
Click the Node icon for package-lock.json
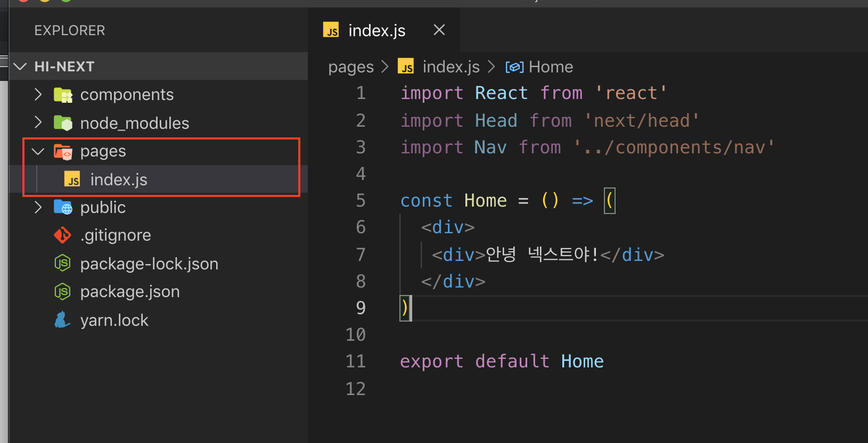pyautogui.click(x=62, y=263)
